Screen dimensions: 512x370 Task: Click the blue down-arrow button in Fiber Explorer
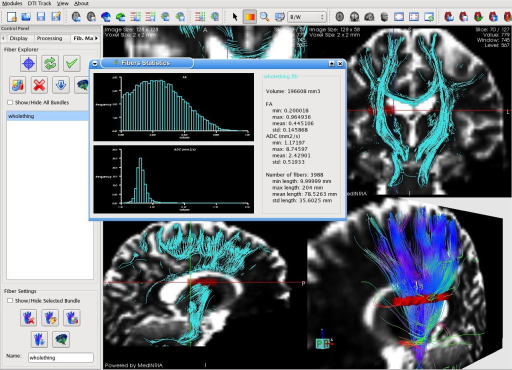[x=61, y=85]
